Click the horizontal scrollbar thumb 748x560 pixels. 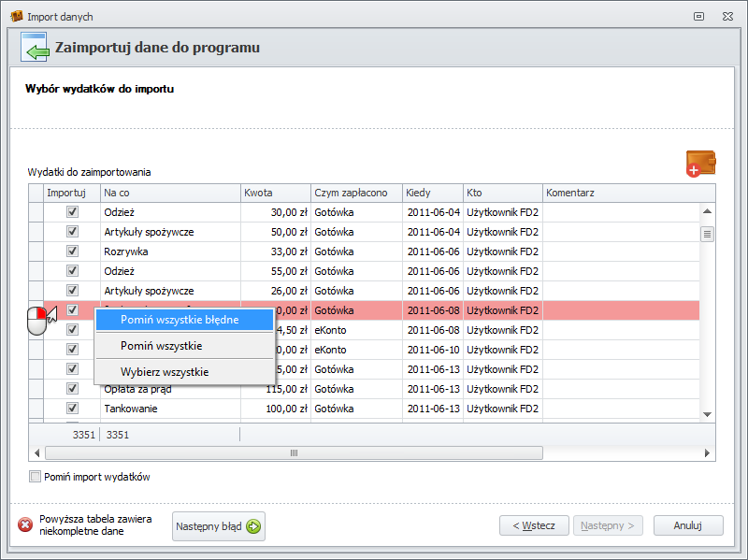tap(294, 452)
